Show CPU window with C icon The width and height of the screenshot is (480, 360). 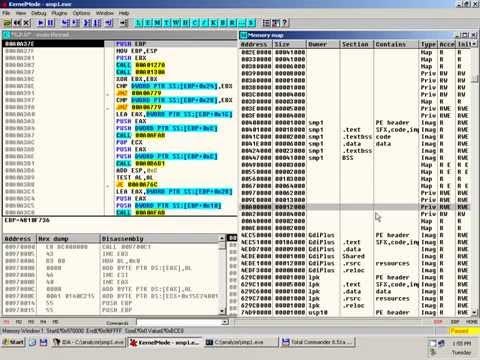pos(195,23)
